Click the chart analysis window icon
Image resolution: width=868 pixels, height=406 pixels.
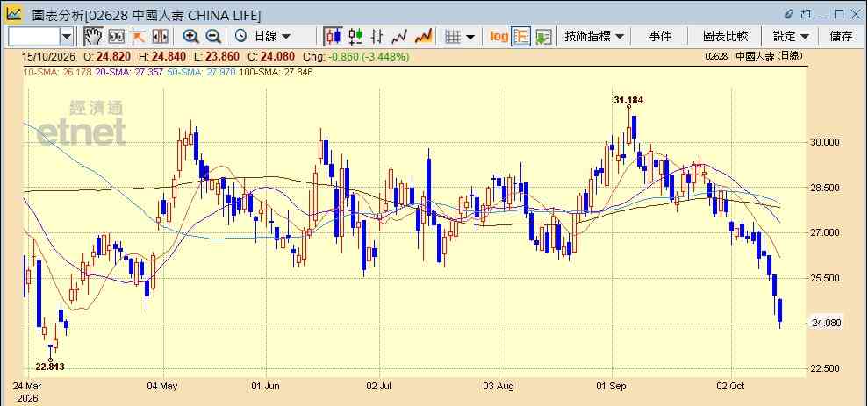pos(14,14)
